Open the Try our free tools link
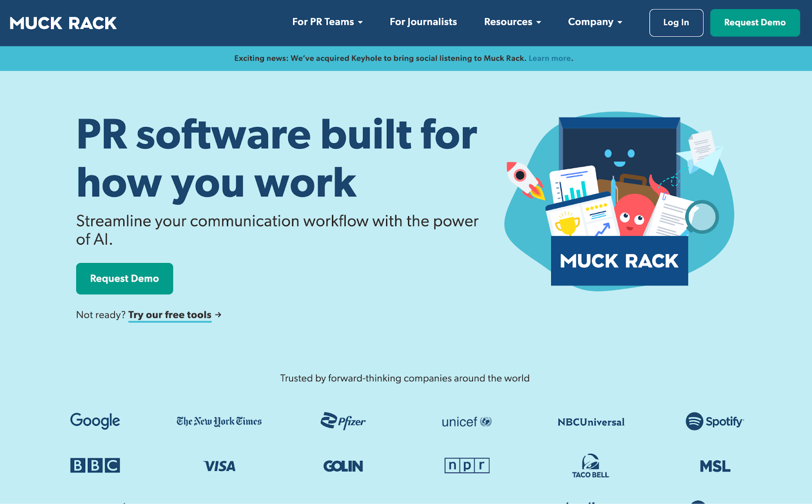Image resolution: width=812 pixels, height=504 pixels. point(170,315)
